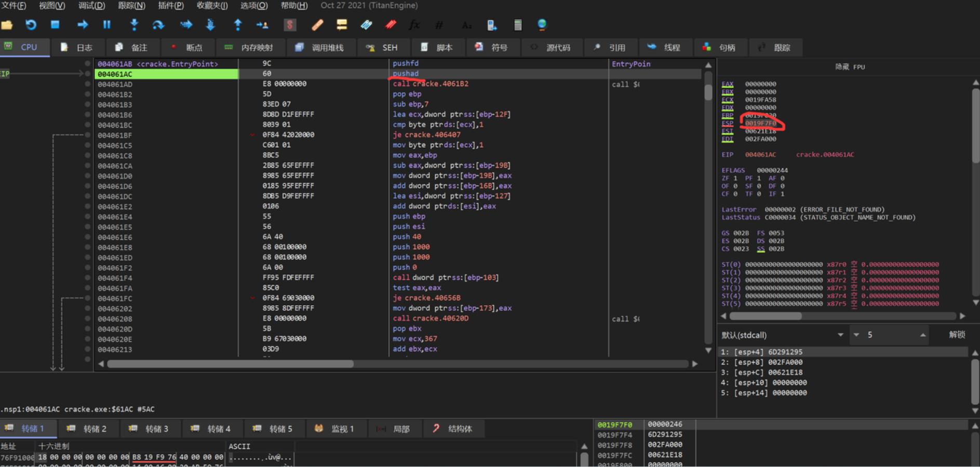This screenshot has height=467, width=980.
Task: Decrease argument count with down arrow
Action: tap(856, 335)
